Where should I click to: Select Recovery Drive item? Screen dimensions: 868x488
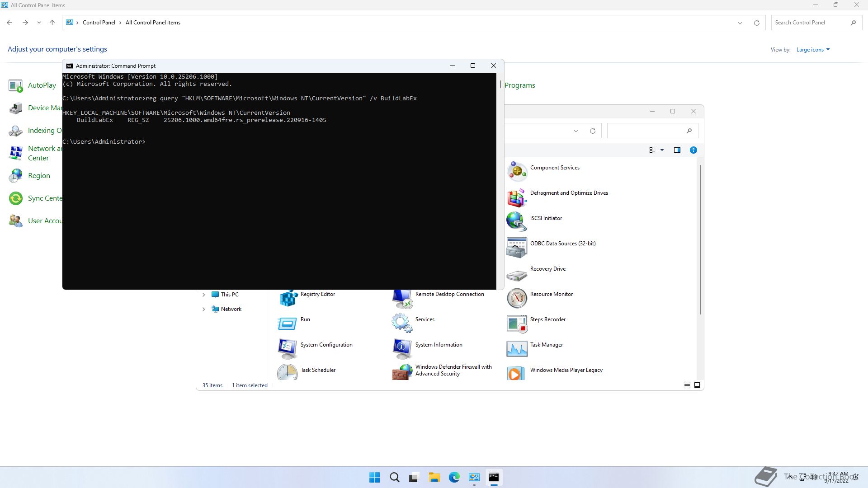tap(547, 269)
